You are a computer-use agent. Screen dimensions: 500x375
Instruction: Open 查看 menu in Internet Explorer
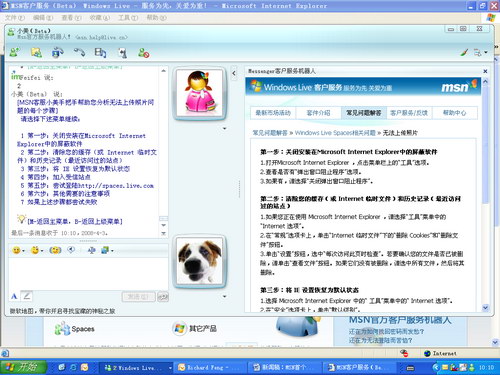(71, 18)
